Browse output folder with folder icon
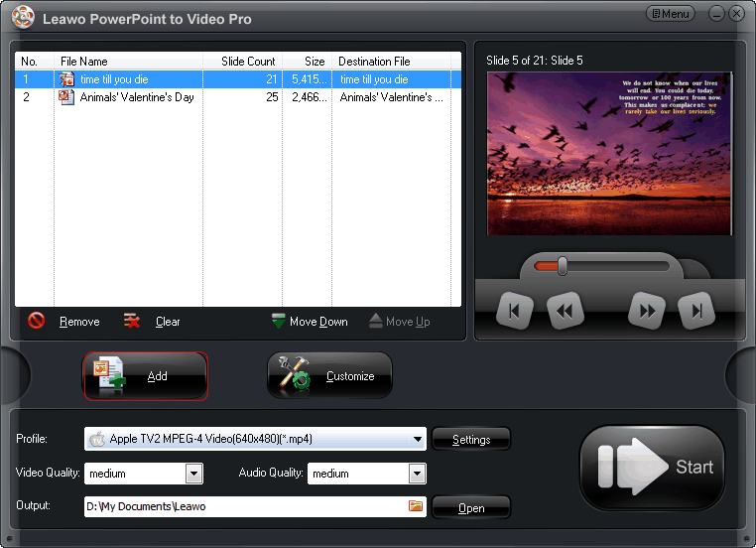 (x=416, y=505)
